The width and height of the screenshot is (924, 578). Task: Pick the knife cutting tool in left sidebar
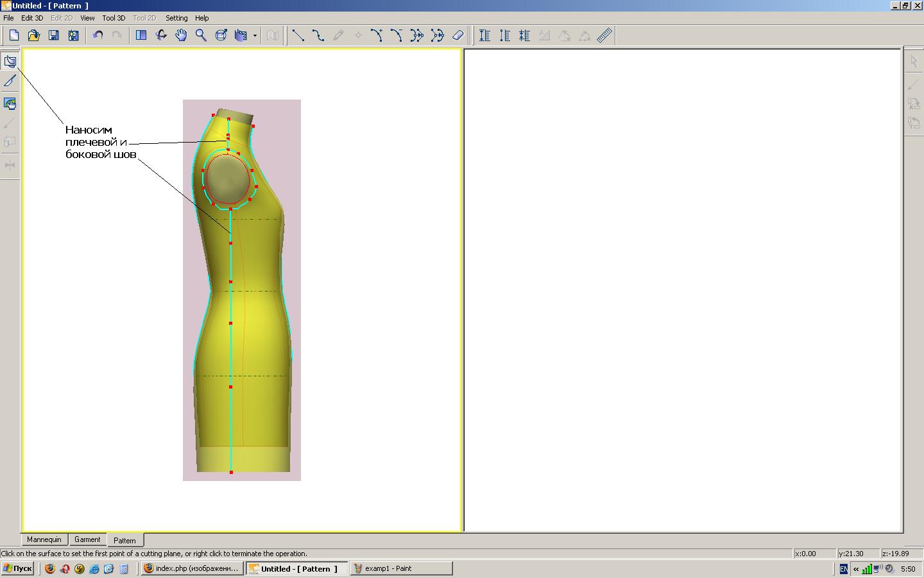(x=10, y=81)
